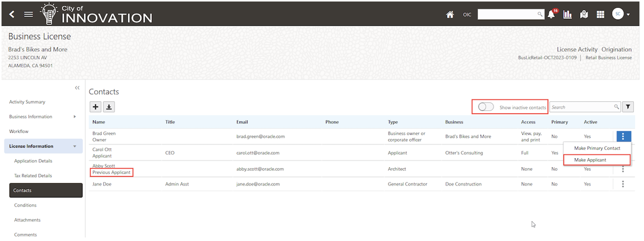Sort by Title column header
Viewport: 644px width, 241px height.
click(170, 122)
